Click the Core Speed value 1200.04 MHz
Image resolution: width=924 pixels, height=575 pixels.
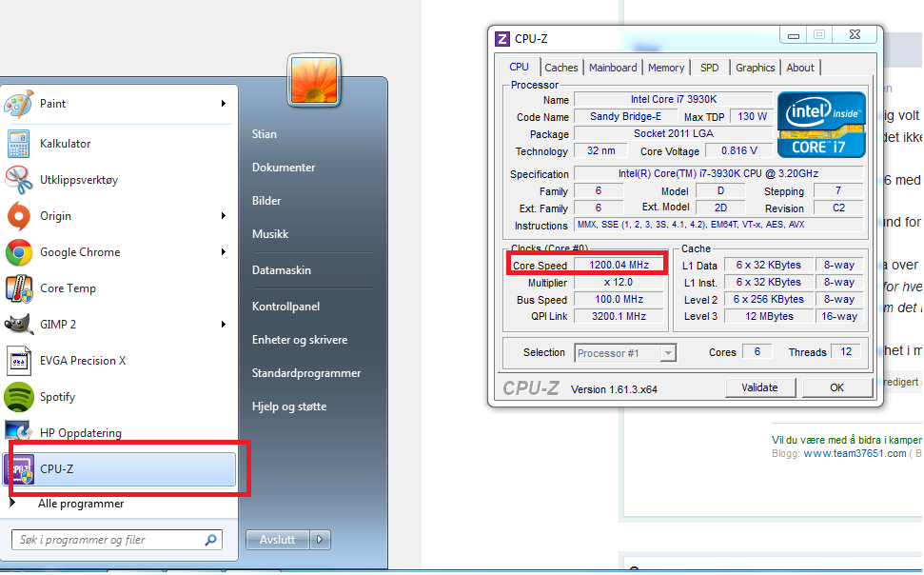pos(619,265)
